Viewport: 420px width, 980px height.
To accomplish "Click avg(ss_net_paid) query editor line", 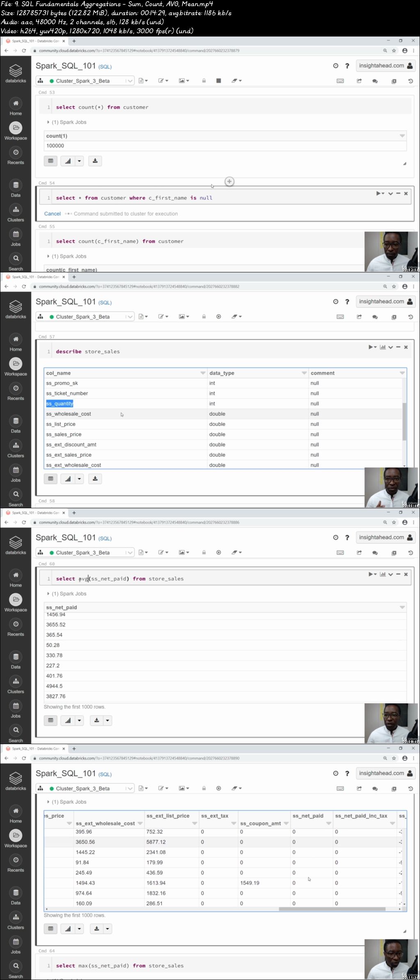I will click(x=225, y=579).
